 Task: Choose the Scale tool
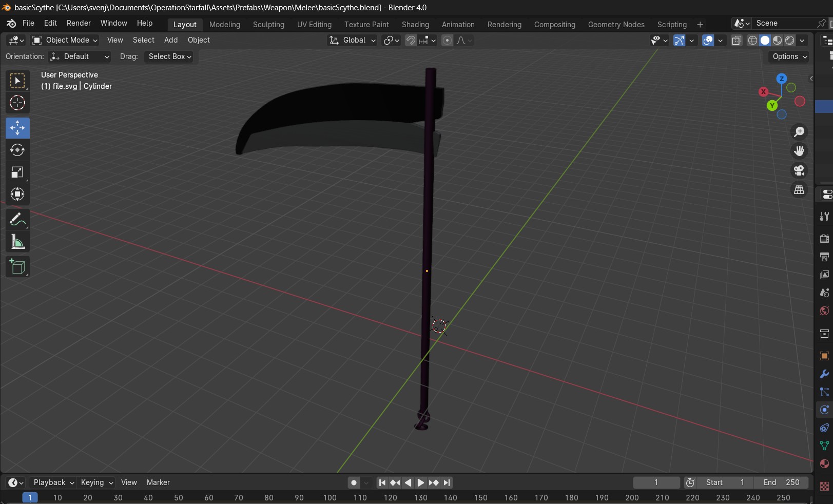[17, 172]
